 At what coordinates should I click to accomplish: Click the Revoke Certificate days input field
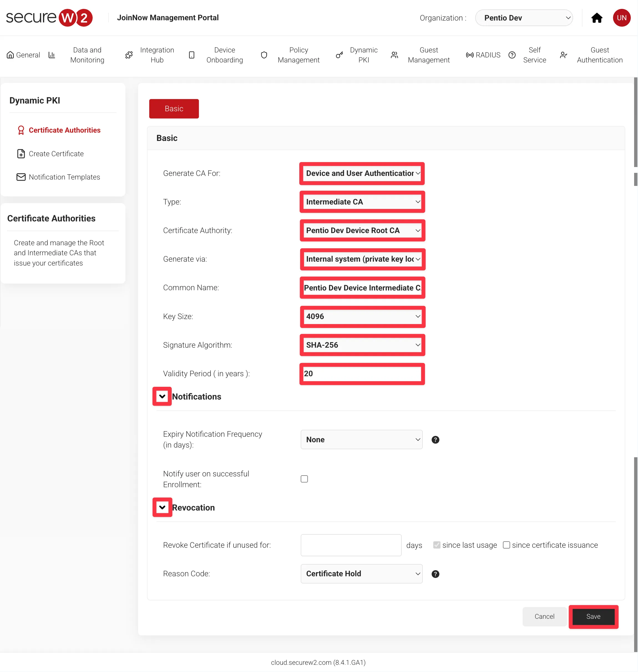click(351, 545)
